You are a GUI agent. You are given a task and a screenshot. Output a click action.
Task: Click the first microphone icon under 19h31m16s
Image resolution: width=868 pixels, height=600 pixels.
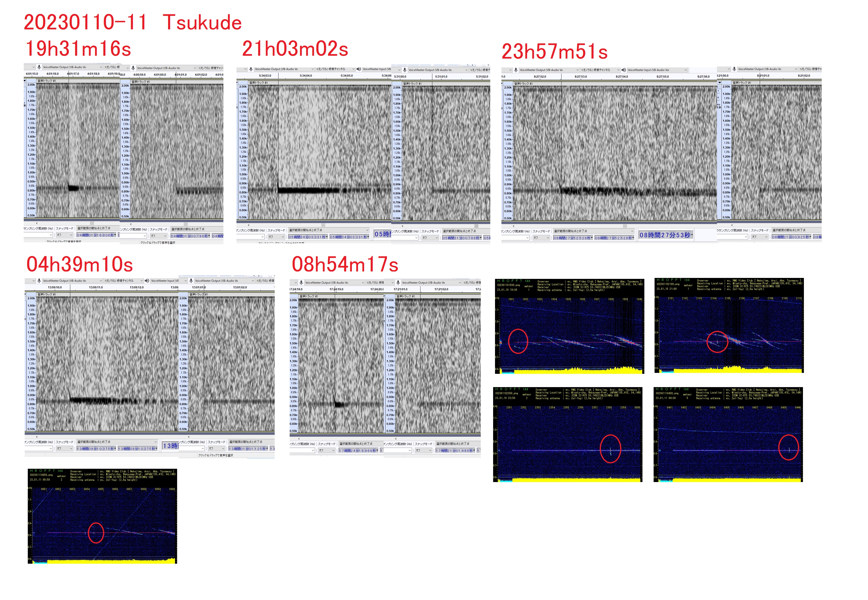coord(39,67)
